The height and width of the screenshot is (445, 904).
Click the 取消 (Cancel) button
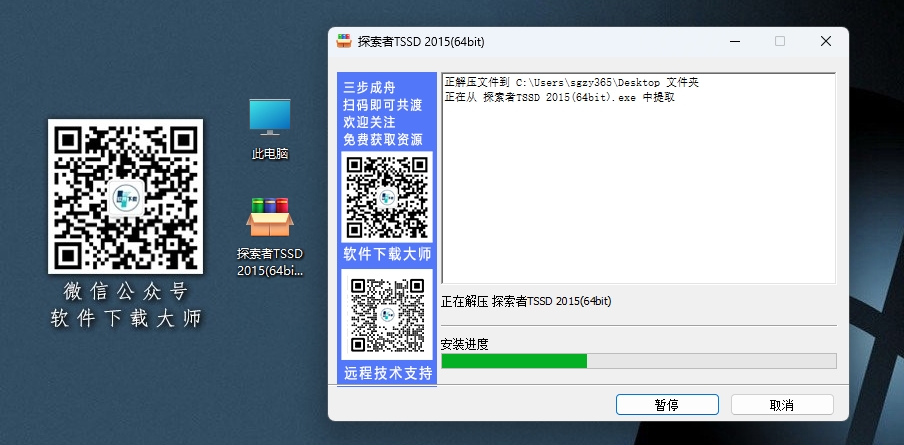(782, 405)
